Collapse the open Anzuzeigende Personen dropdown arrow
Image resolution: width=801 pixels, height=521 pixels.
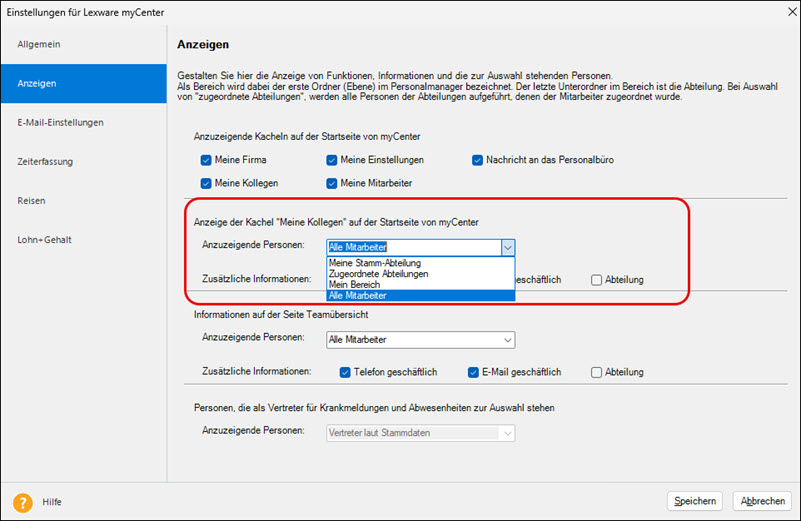point(507,246)
